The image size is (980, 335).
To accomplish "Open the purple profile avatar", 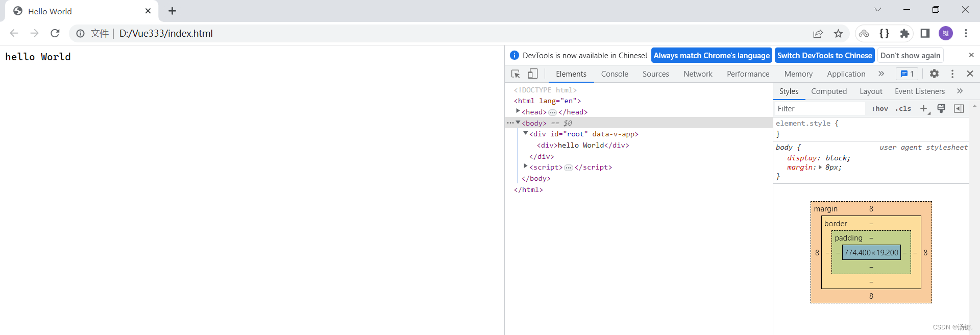I will [x=946, y=33].
